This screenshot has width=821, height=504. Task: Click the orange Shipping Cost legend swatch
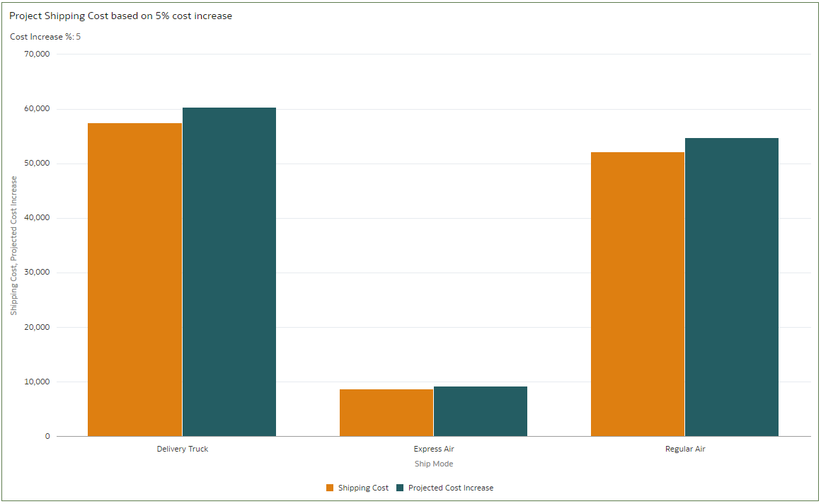[330, 488]
